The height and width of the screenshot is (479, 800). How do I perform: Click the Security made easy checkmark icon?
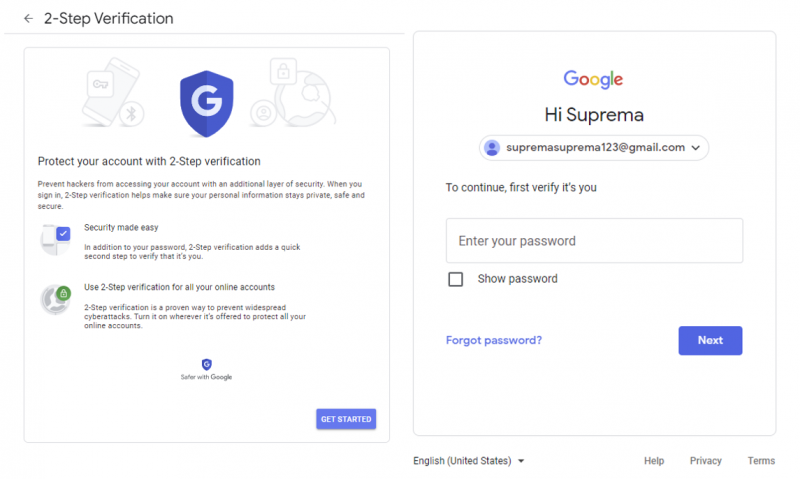[63, 234]
